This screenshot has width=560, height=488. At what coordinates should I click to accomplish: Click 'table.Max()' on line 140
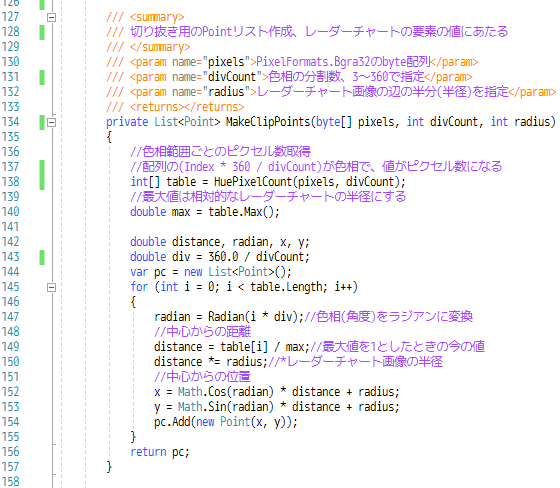click(241, 212)
